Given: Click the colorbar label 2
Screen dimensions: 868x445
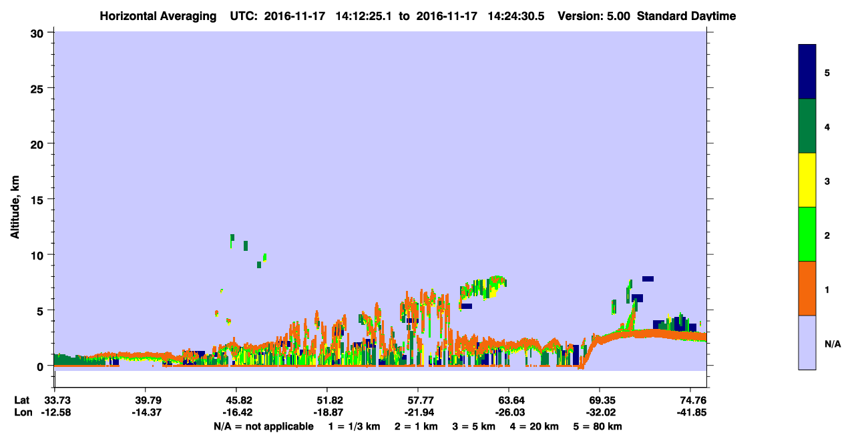Looking at the screenshot, I should [x=827, y=235].
